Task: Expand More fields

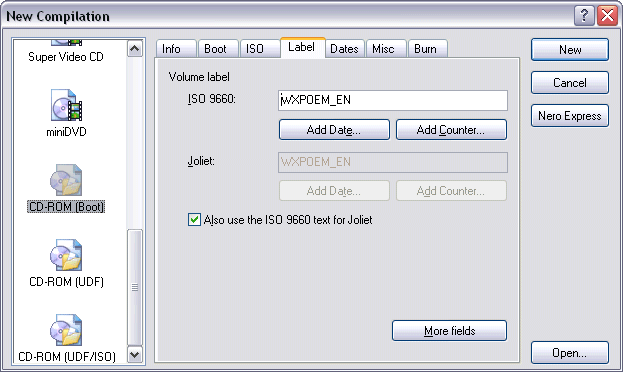Action: tap(449, 331)
